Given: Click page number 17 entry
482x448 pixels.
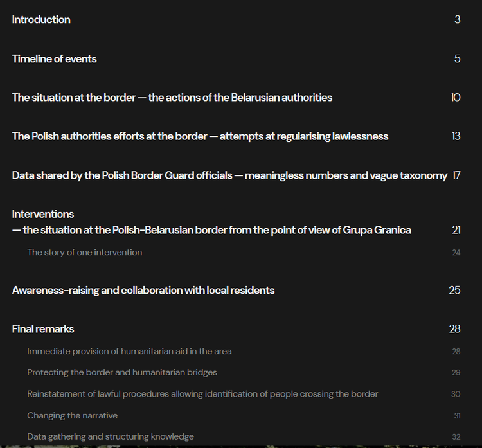Looking at the screenshot, I should pyautogui.click(x=456, y=175).
